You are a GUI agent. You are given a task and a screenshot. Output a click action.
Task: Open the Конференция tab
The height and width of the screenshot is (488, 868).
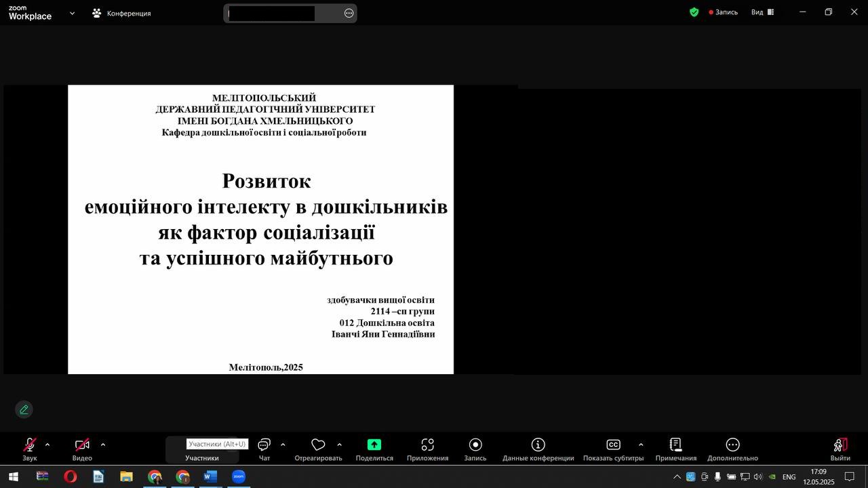pyautogui.click(x=121, y=13)
